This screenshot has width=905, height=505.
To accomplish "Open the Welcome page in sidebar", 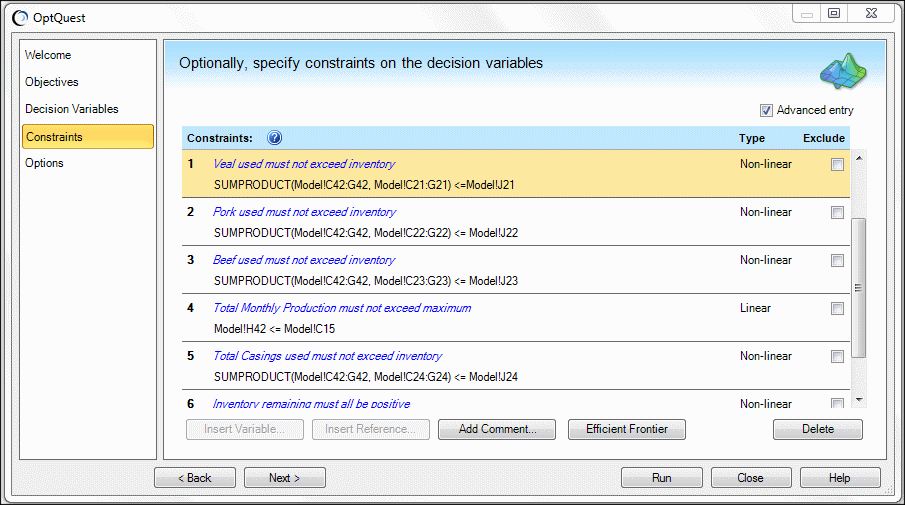I will pyautogui.click(x=48, y=55).
